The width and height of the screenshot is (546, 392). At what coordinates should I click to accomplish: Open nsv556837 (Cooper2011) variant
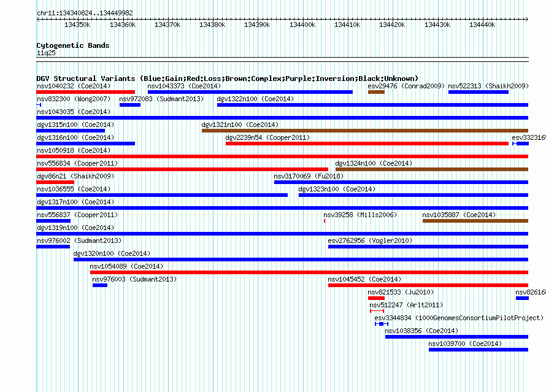point(77,215)
